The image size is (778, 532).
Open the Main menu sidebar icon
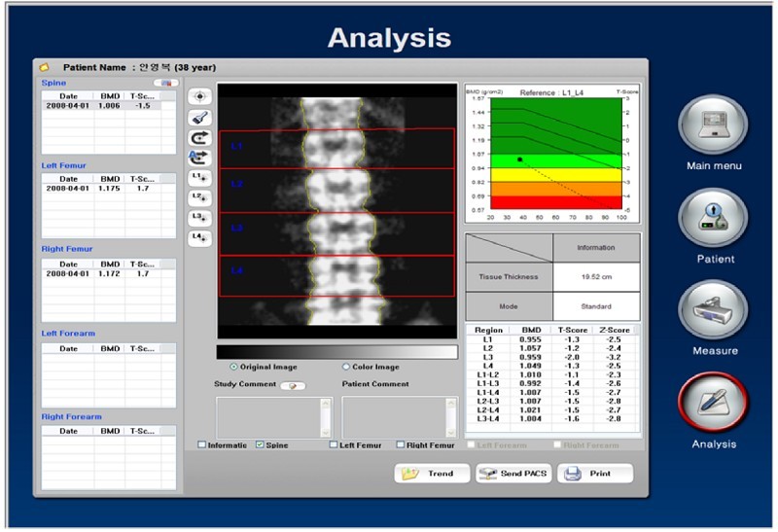coord(713,125)
